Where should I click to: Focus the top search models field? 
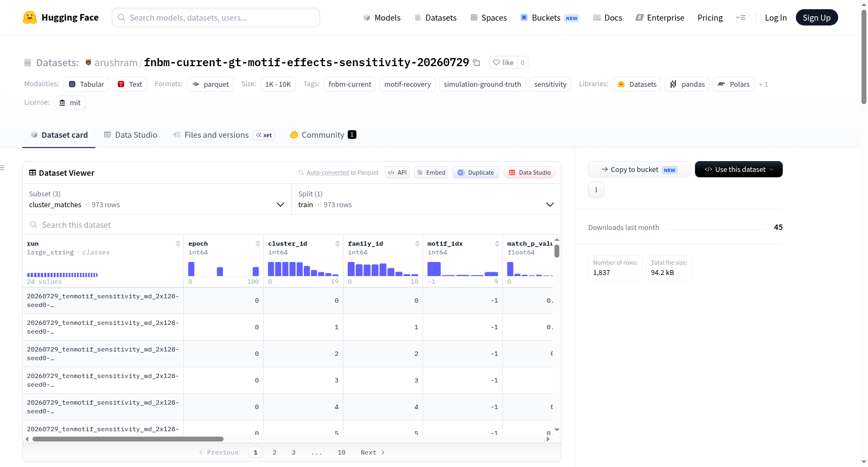[216, 17]
